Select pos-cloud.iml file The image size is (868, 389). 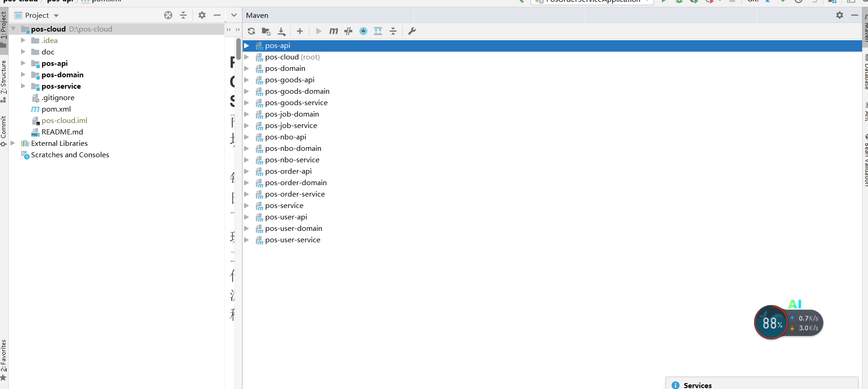(x=64, y=120)
